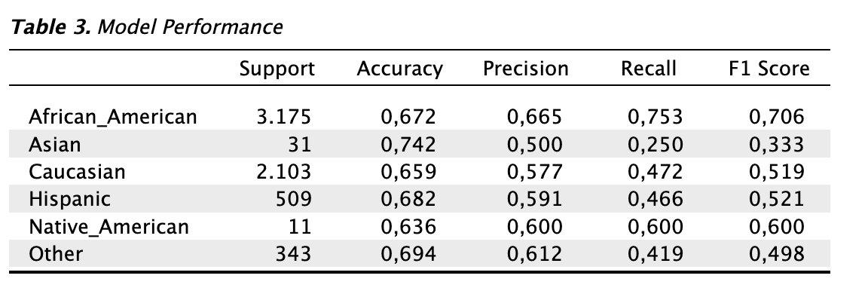The width and height of the screenshot is (868, 297).
Task: Select Asian F1 score value 0,333
Action: tap(777, 145)
